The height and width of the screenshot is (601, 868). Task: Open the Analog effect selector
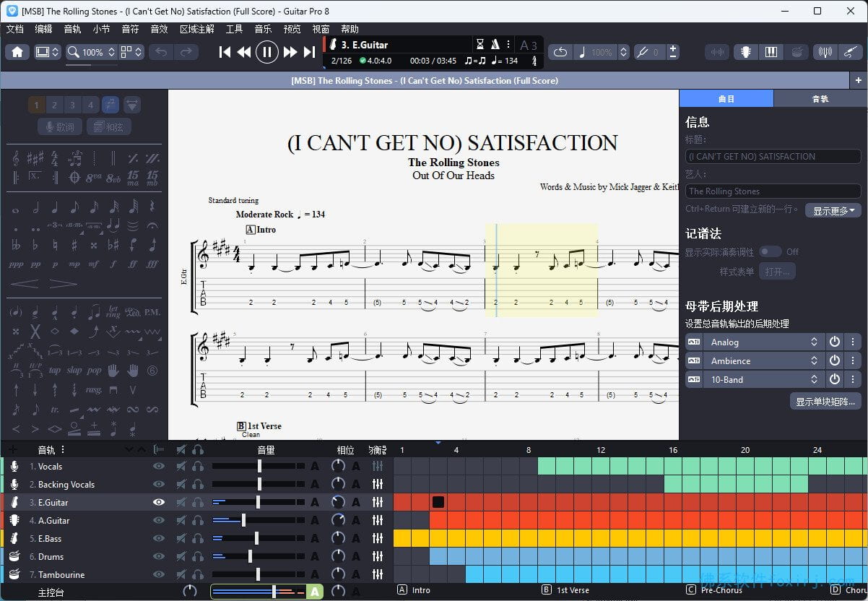[x=764, y=342]
